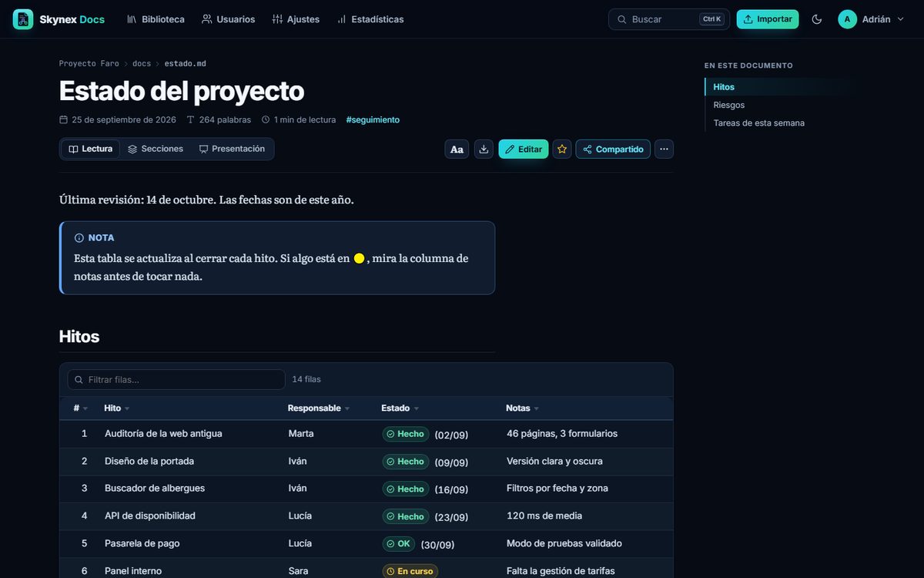Screen dimensions: 924x578
Task: Click En curso badge for Panel interno
Action: (x=410, y=572)
